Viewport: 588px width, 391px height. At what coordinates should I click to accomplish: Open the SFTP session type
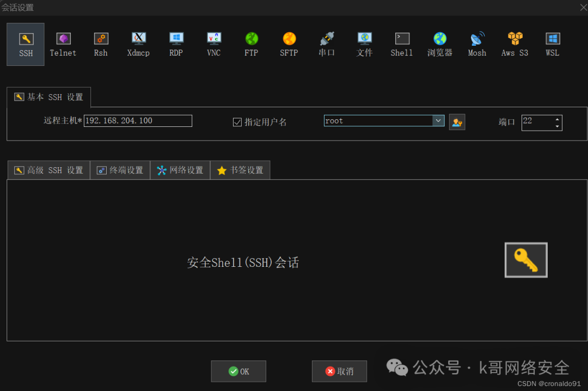pyautogui.click(x=289, y=44)
